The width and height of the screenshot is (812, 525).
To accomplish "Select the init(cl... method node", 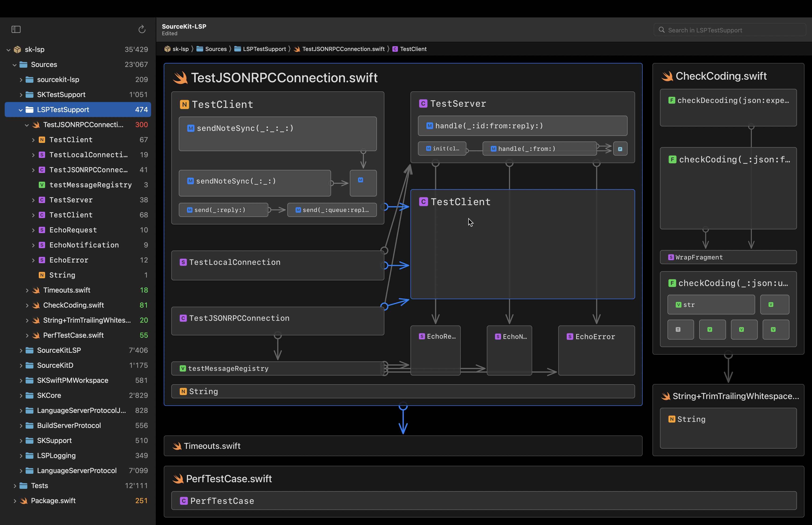I will [x=442, y=149].
